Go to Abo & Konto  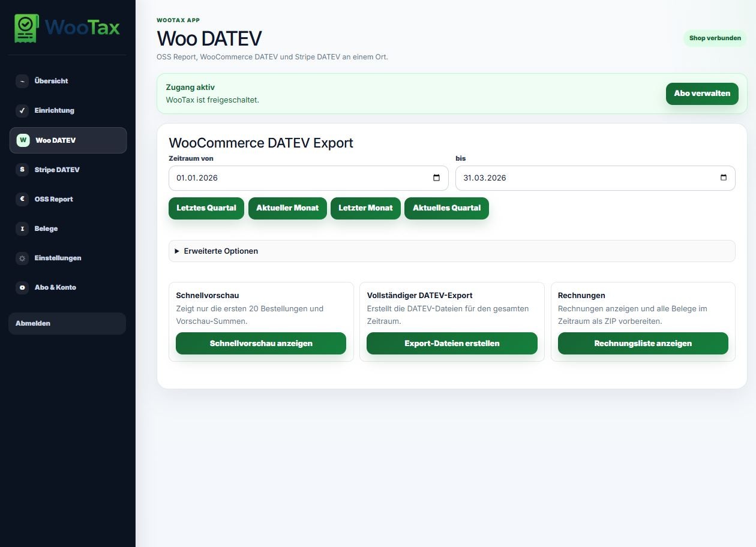(67, 287)
